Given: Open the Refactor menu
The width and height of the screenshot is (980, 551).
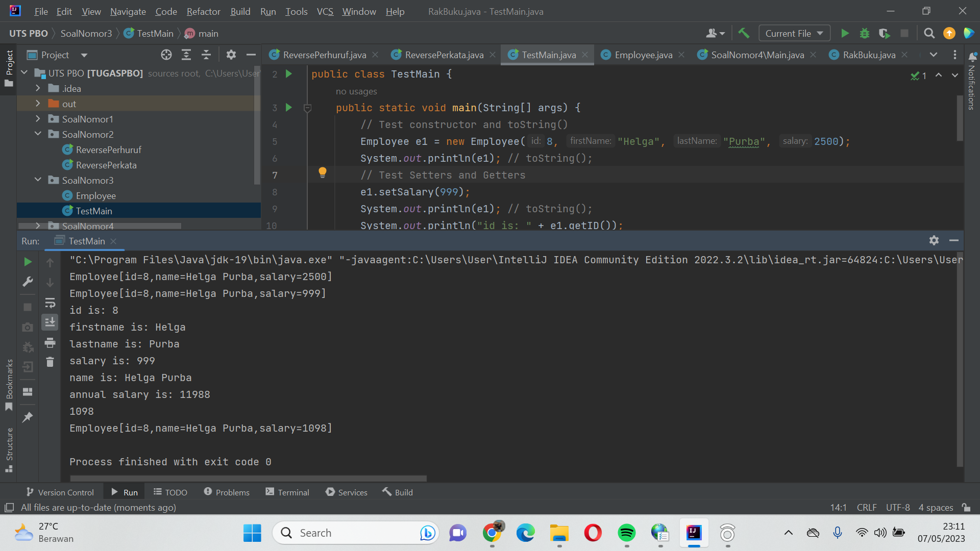Looking at the screenshot, I should (x=203, y=11).
